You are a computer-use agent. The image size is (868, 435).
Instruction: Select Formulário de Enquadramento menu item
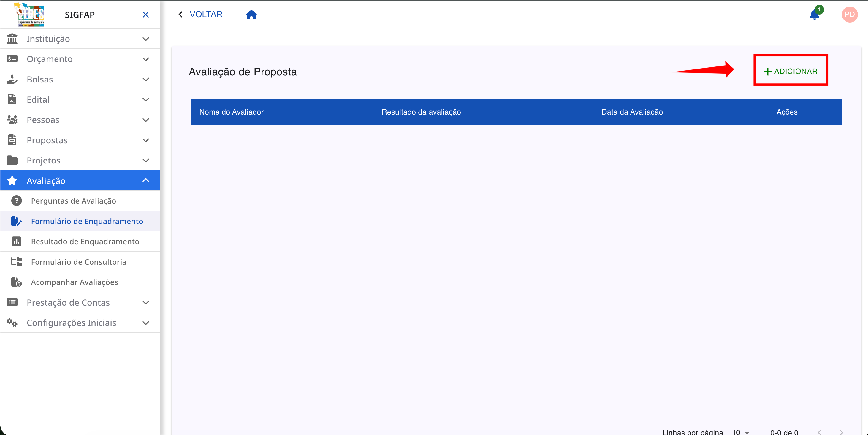pos(87,221)
